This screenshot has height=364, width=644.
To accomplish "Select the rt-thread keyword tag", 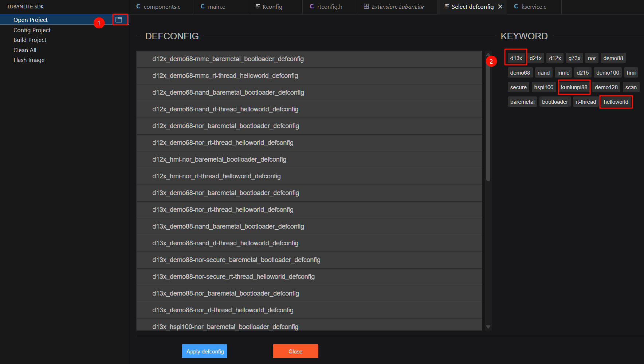I will 586,102.
